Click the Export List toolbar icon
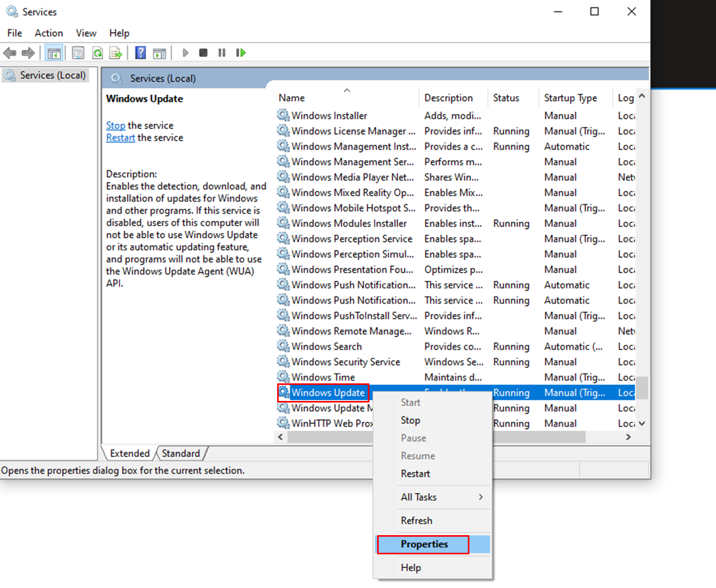716x588 pixels. pos(116,53)
